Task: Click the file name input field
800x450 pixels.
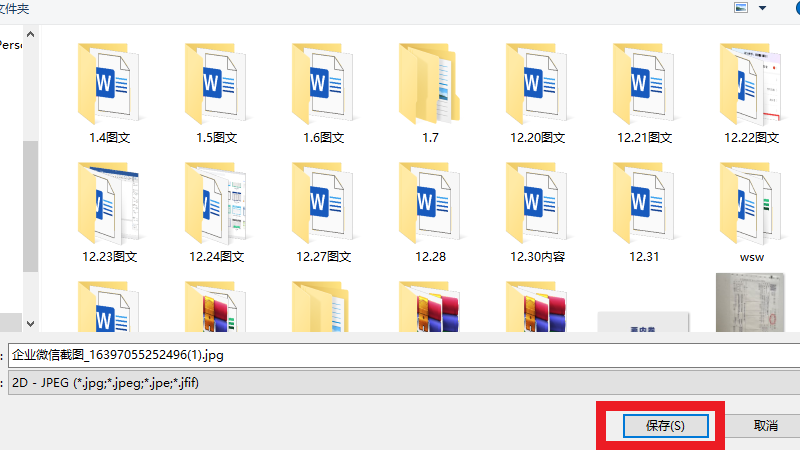Action: 400,354
